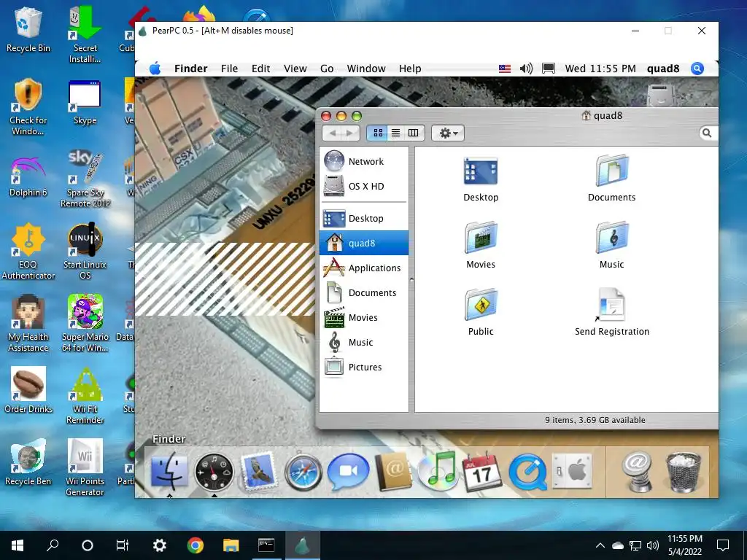Select Music in the Finder sidebar
This screenshot has height=560, width=747.
coord(364,343)
